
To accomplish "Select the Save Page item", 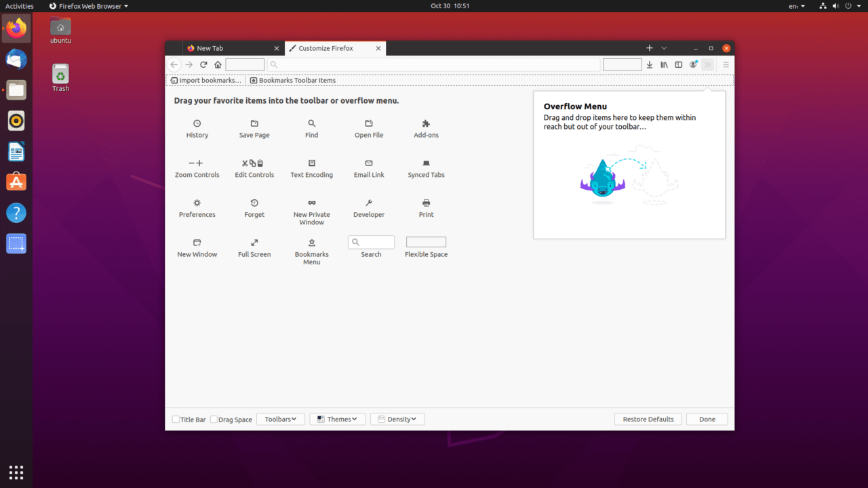I will (x=254, y=129).
